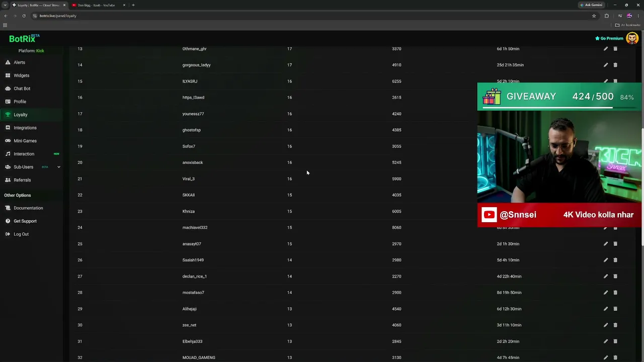Click the trash icon for mostafaso7

615,293
